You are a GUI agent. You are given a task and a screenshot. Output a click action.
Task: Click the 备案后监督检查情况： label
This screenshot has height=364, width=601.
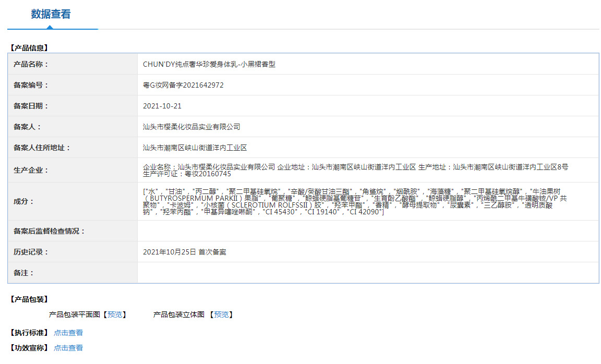[x=50, y=232]
